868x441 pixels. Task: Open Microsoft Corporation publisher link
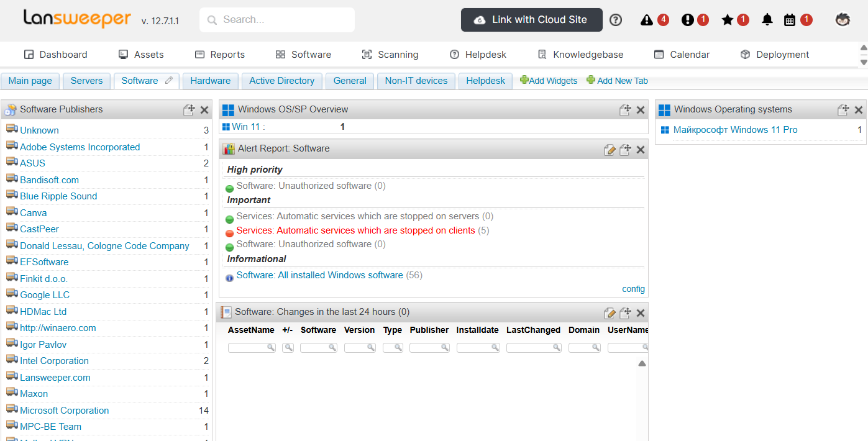pos(65,410)
